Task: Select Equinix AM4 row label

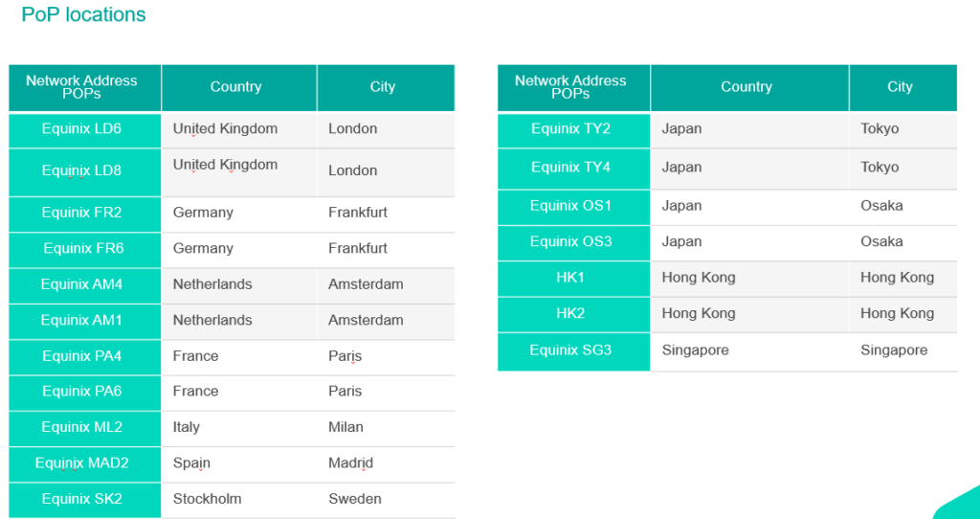Action: [85, 285]
